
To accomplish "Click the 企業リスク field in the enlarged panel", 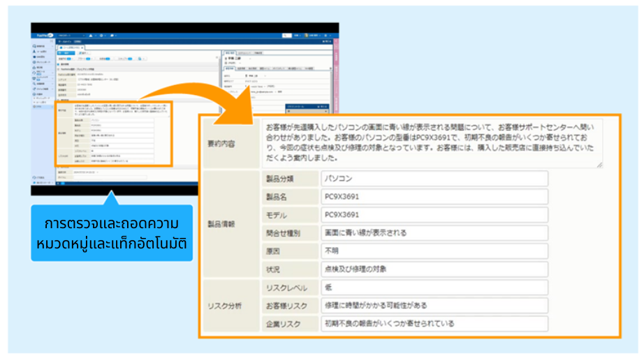I will [433, 323].
